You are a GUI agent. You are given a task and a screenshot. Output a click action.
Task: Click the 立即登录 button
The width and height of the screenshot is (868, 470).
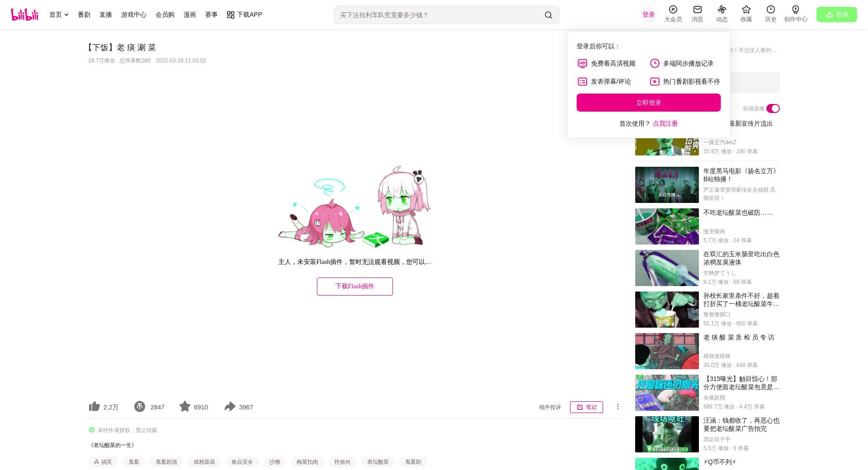point(648,103)
